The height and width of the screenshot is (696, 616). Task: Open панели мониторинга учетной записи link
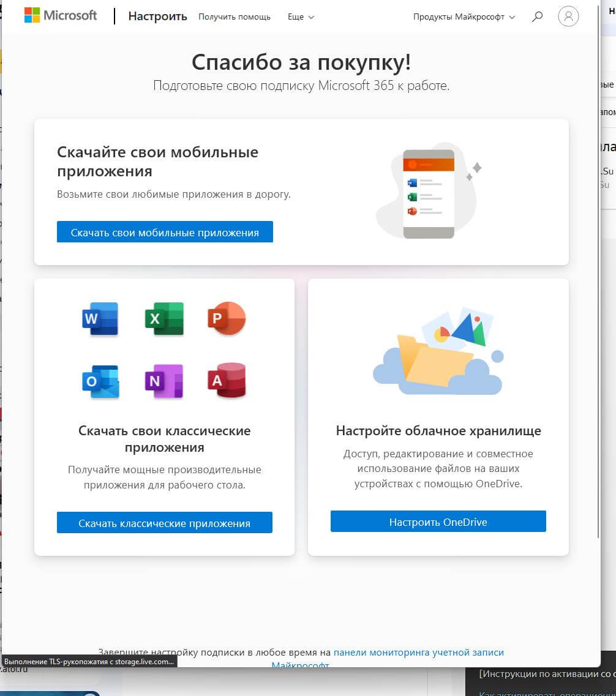tap(418, 653)
